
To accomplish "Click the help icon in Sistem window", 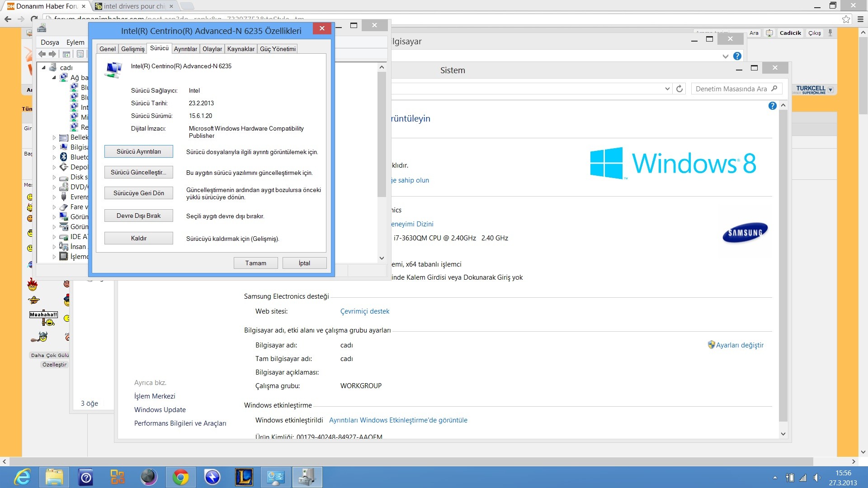I will (x=772, y=106).
